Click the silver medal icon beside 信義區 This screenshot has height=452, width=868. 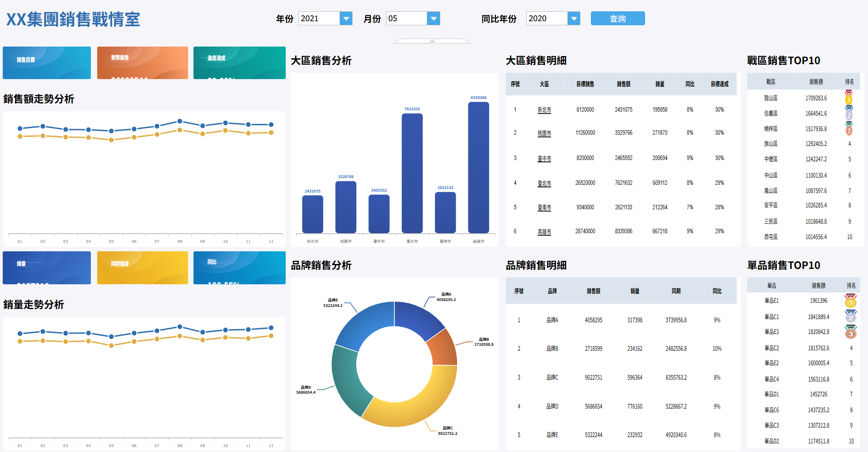coord(849,113)
